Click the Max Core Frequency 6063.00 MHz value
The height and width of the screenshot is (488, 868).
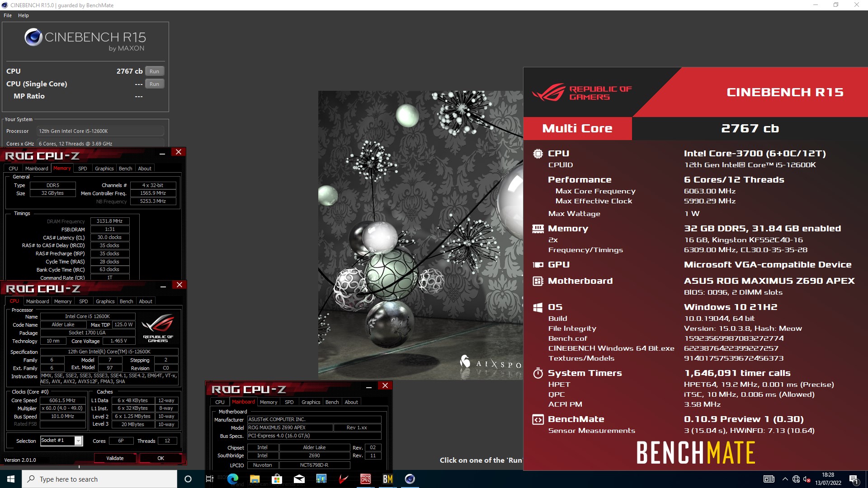pyautogui.click(x=709, y=191)
